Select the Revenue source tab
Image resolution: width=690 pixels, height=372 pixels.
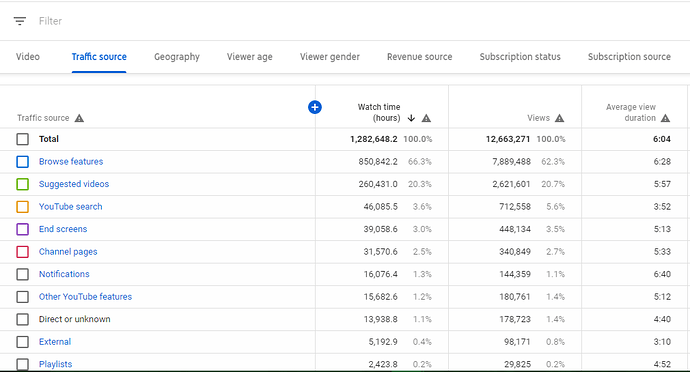419,57
